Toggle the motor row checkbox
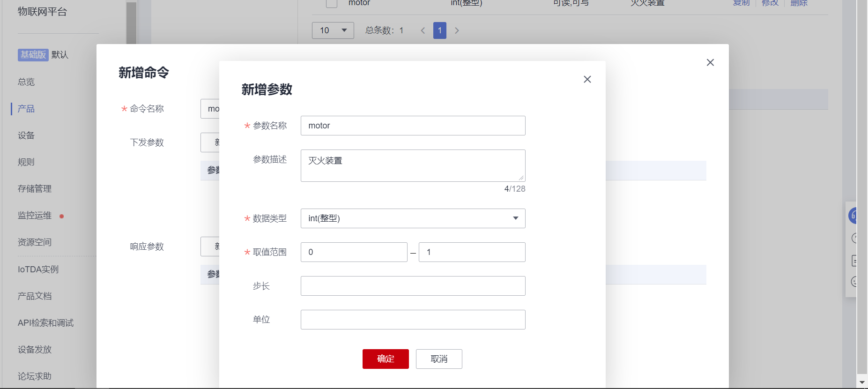This screenshot has height=389, width=868. pyautogui.click(x=332, y=3)
